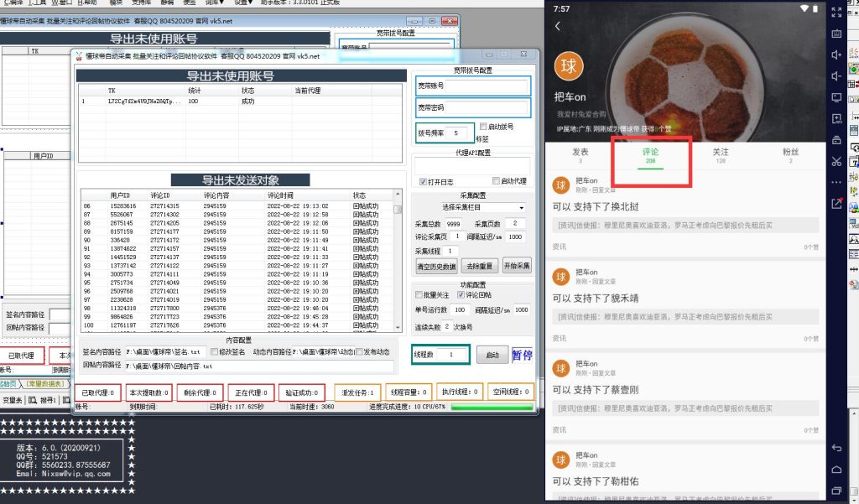Screen dimensions: 859x504
Task: Enable the 启动拨号 checkbox
Action: [482, 126]
